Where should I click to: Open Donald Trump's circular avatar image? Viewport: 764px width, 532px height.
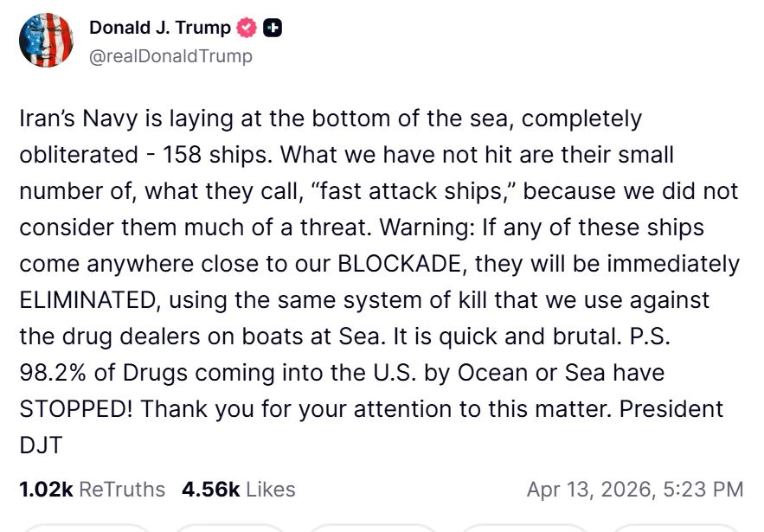(47, 41)
